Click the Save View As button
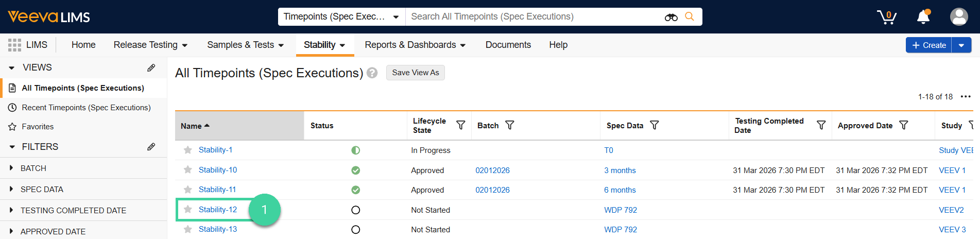 pyautogui.click(x=415, y=73)
